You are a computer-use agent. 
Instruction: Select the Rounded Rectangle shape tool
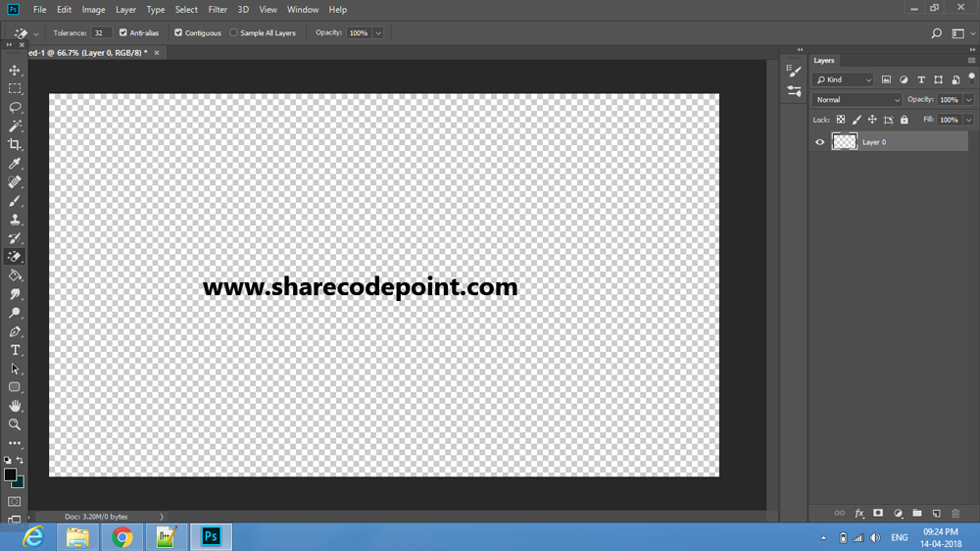15,387
